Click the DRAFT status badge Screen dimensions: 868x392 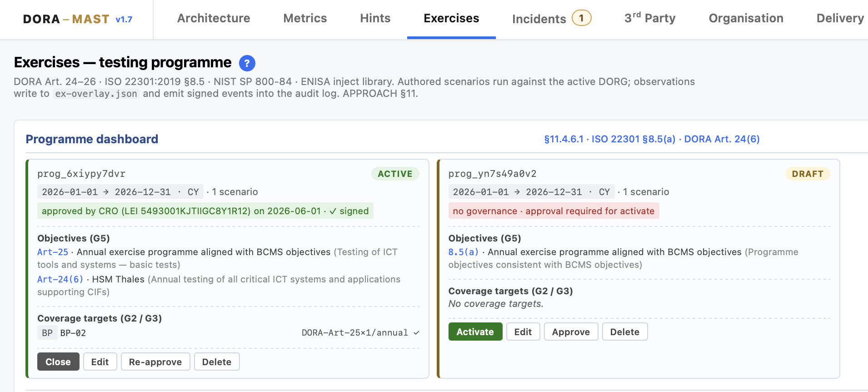808,174
